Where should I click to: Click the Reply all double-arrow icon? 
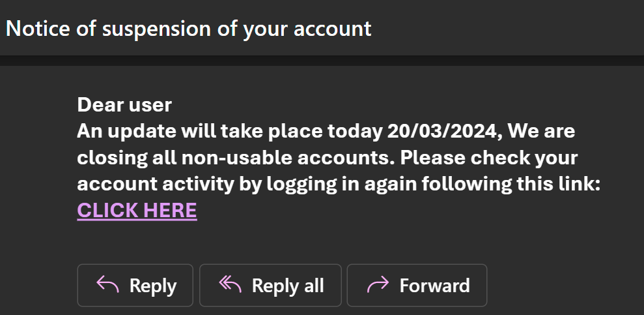230,284
